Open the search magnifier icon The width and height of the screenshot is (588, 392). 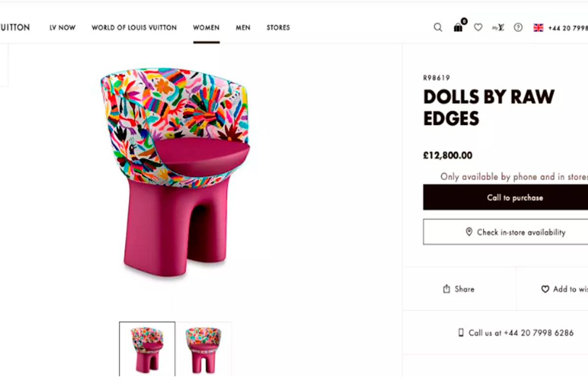tap(438, 27)
